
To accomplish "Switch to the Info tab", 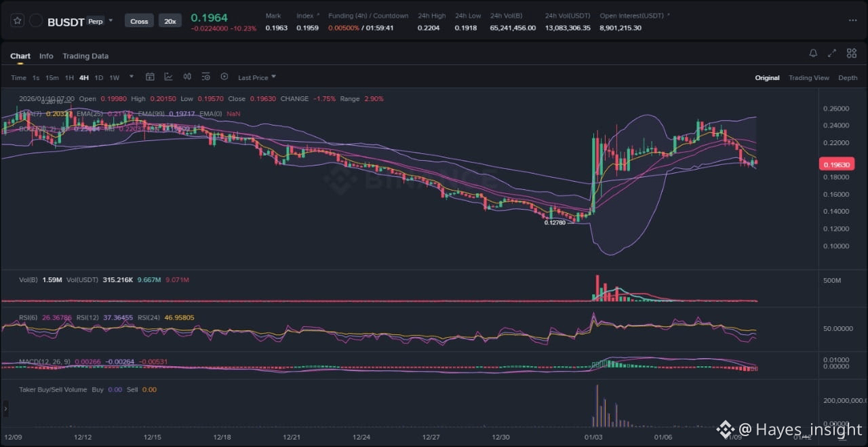I will pyautogui.click(x=46, y=56).
